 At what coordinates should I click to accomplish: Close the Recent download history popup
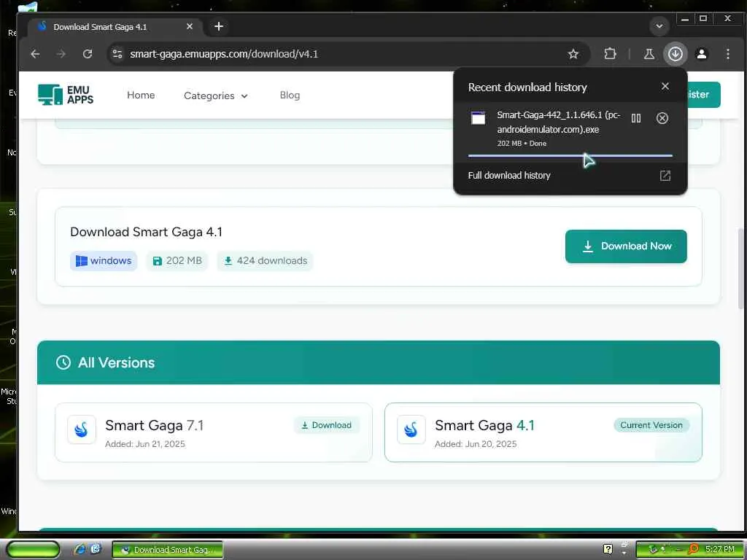coord(665,86)
